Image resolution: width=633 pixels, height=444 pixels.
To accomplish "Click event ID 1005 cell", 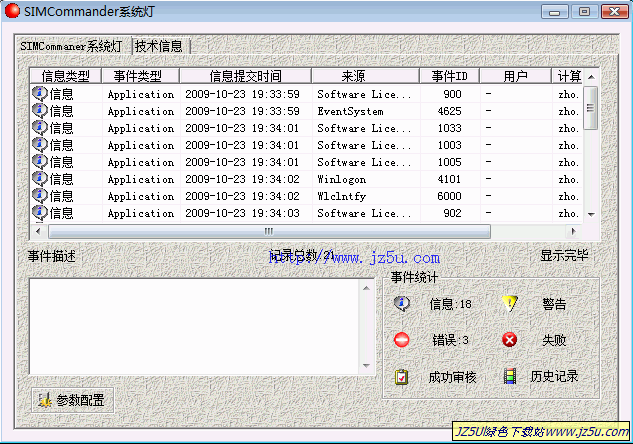I will click(x=449, y=162).
